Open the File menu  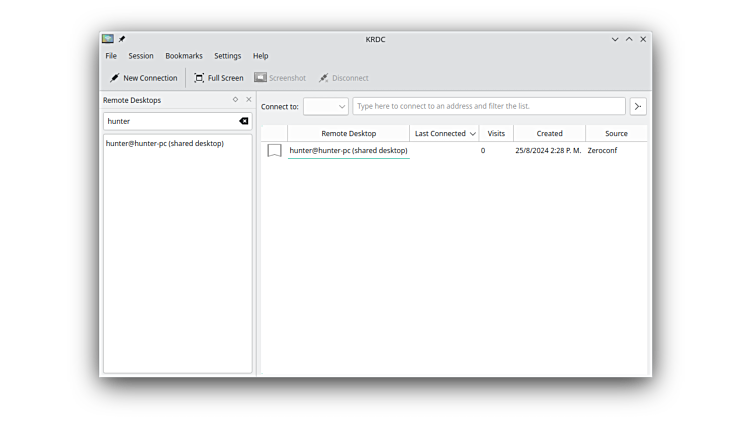(x=111, y=56)
